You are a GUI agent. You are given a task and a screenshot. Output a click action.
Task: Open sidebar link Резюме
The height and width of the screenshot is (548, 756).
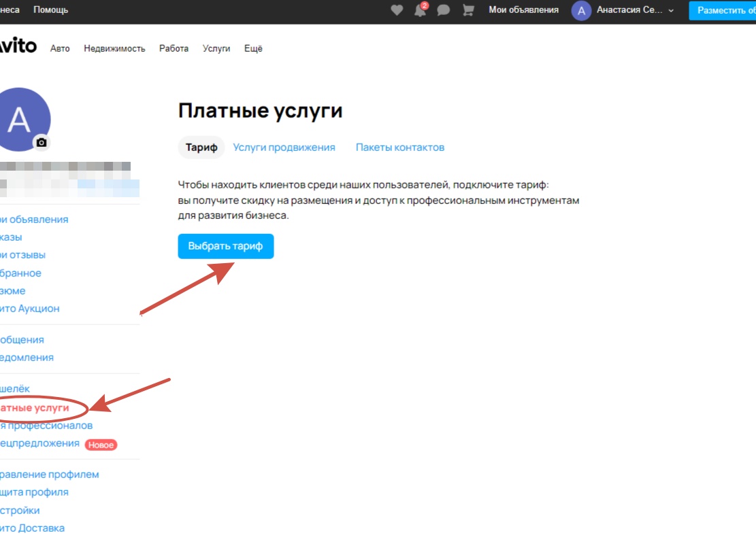[x=12, y=291]
